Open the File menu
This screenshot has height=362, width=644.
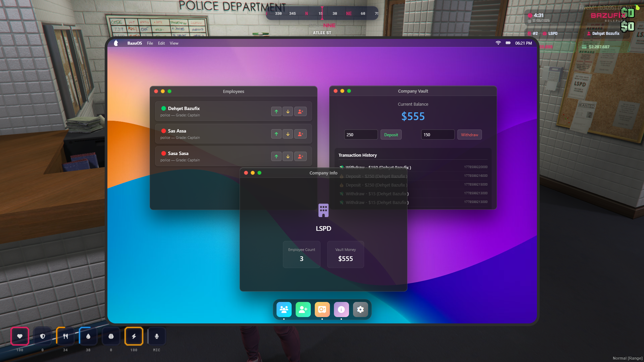tap(150, 43)
